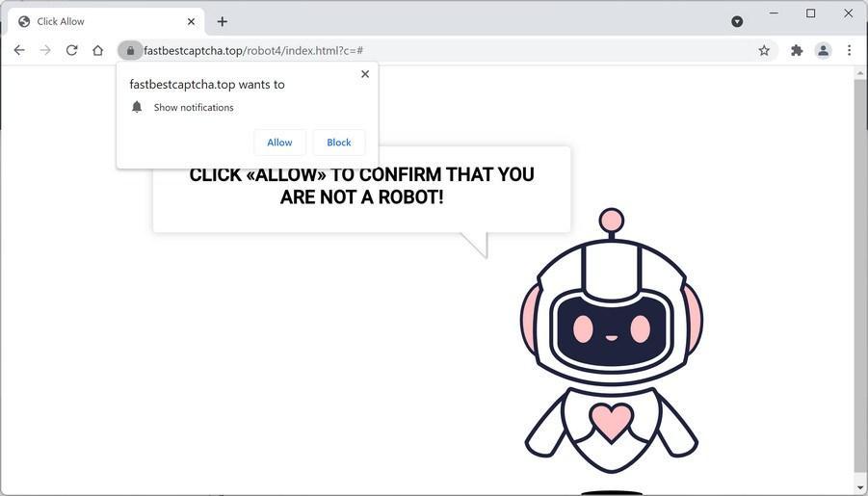Click Allow in the notification prompt

[x=279, y=143]
